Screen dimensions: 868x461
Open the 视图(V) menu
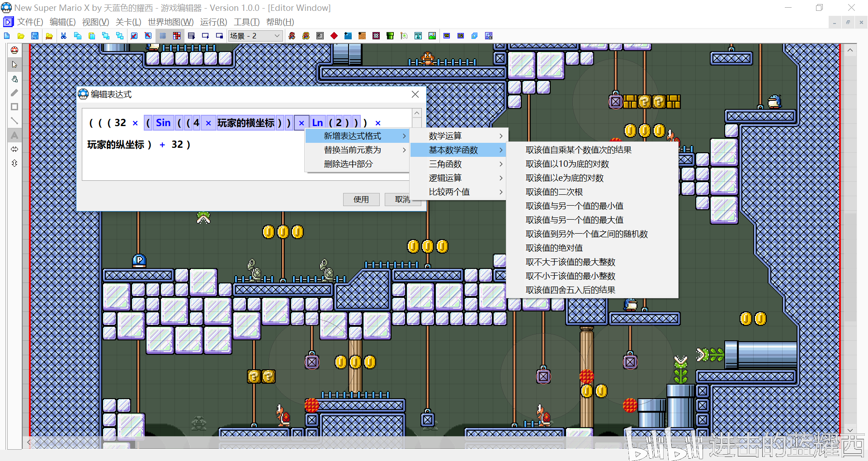(95, 22)
